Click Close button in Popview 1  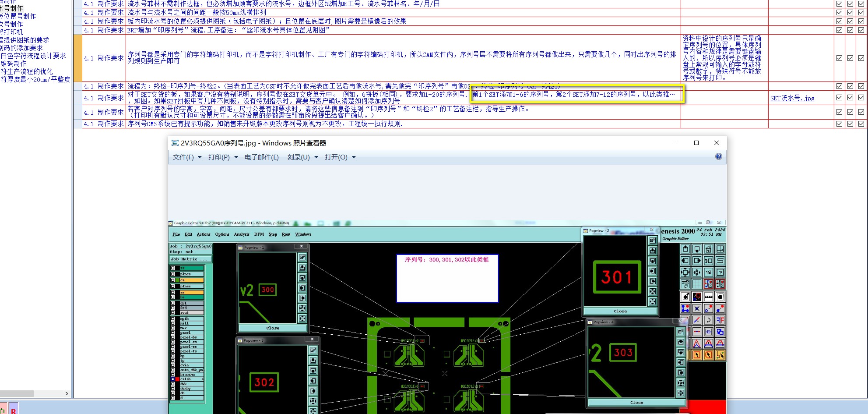[x=273, y=328]
